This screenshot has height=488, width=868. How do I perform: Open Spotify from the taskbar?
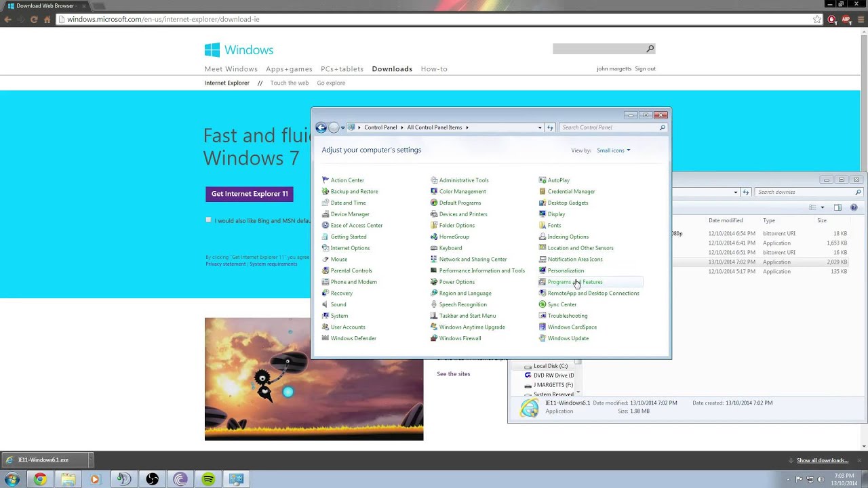click(208, 479)
